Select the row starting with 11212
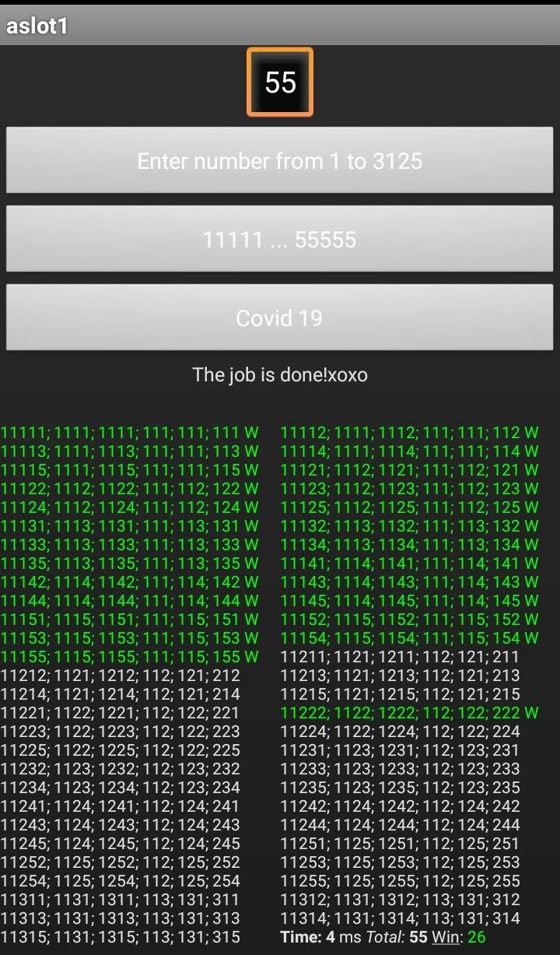This screenshot has width=560, height=955. pos(121,675)
